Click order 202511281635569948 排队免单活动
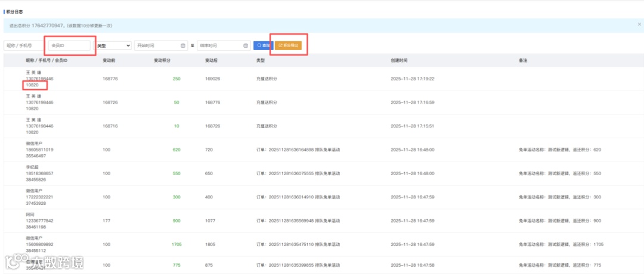Image resolution: width=644 pixels, height=274 pixels. pyautogui.click(x=298, y=220)
